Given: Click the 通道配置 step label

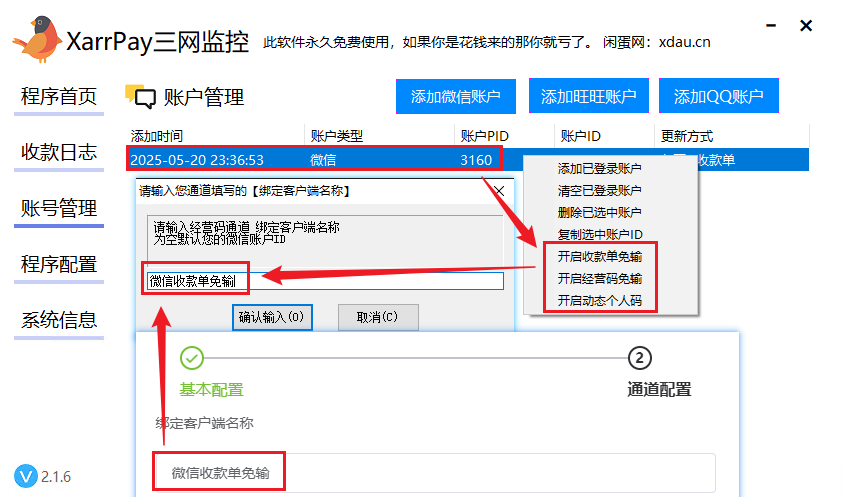Looking at the screenshot, I should 659,389.
